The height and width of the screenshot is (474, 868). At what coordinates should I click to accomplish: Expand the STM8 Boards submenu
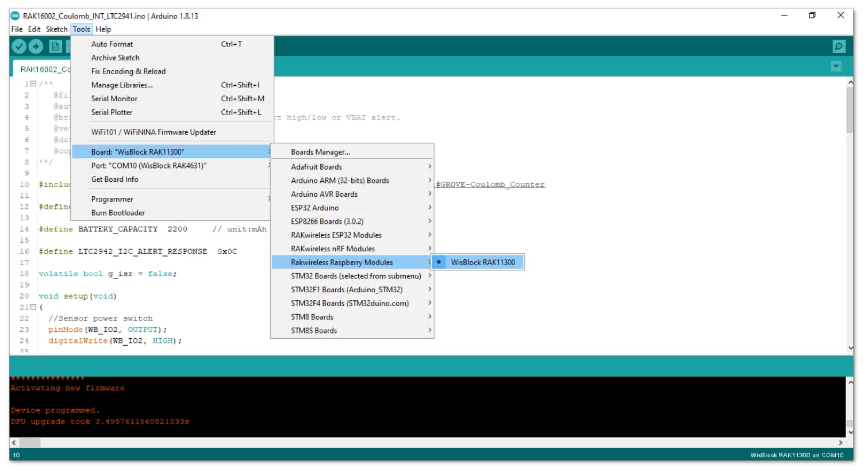click(x=352, y=317)
